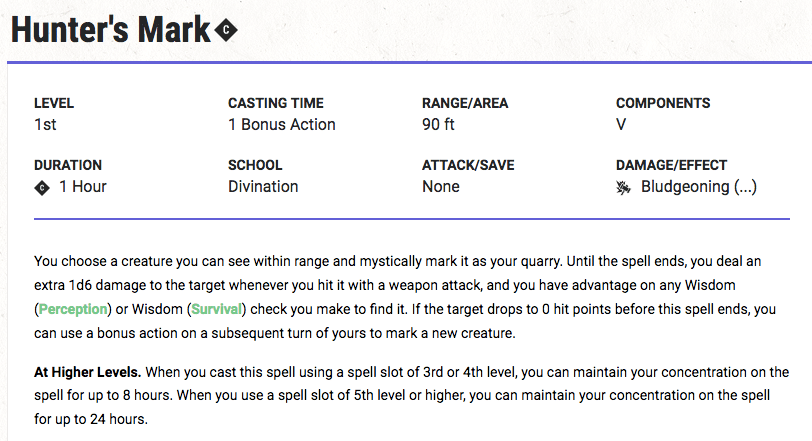Click the 1 Bonus Action casting time value
This screenshot has width=812, height=441.
pyautogui.click(x=282, y=125)
